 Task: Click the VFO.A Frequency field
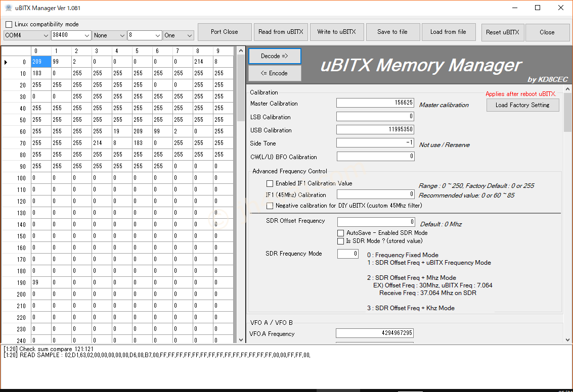375,333
